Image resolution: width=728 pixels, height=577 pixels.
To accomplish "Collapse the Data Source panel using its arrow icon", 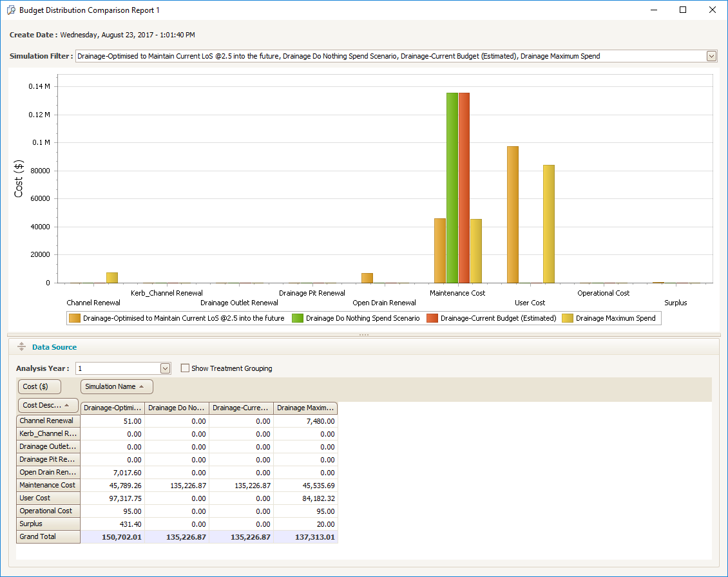I will click(x=21, y=347).
